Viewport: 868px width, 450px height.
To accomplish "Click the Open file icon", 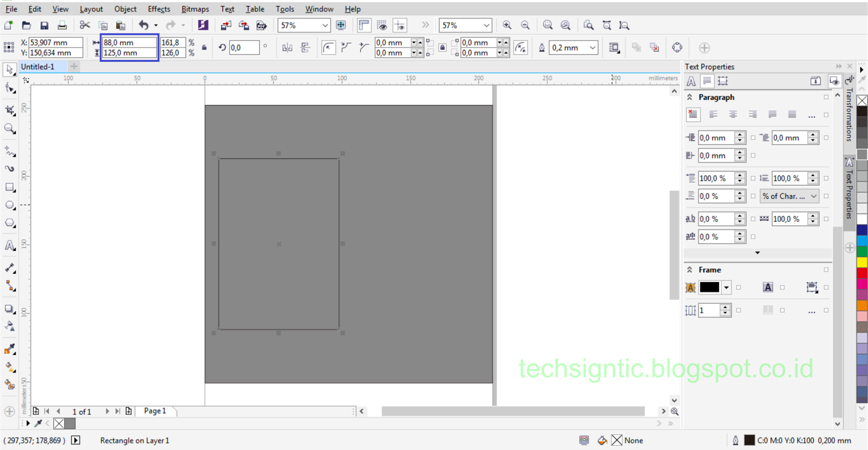I will click(26, 25).
